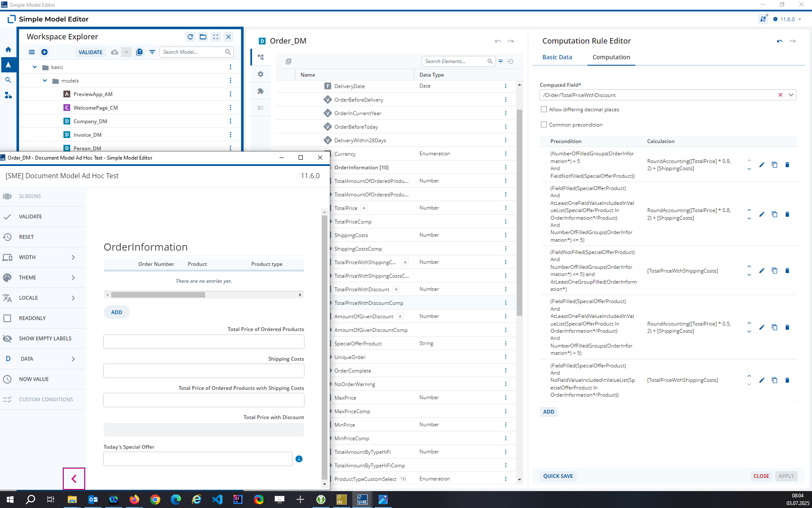Click CLOSE in Computation Rule Editor

(761, 476)
